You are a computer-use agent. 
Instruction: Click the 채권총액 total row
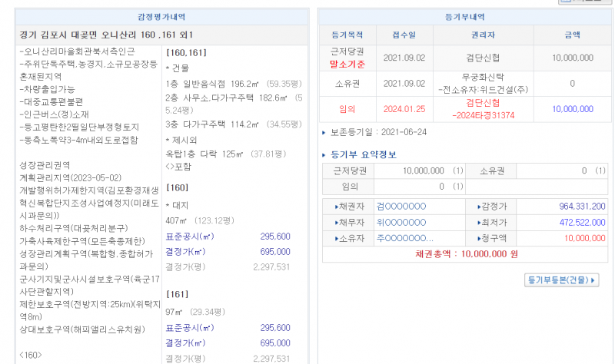pos(465,253)
